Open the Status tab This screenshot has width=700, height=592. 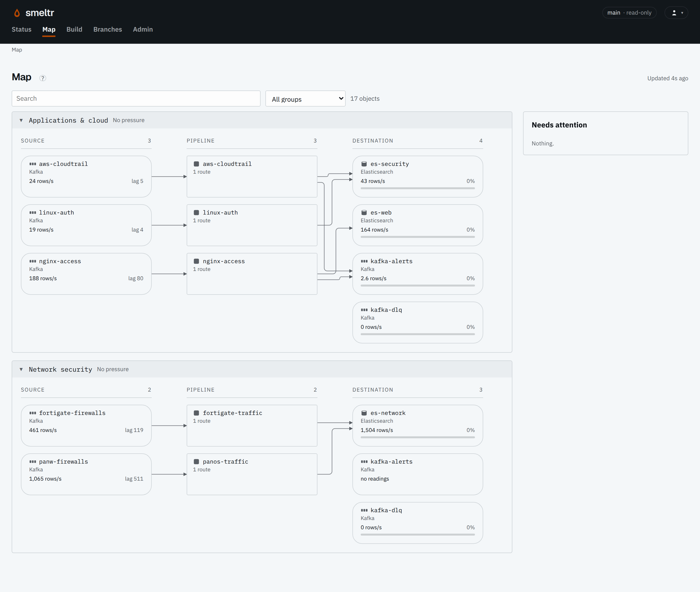pos(21,29)
